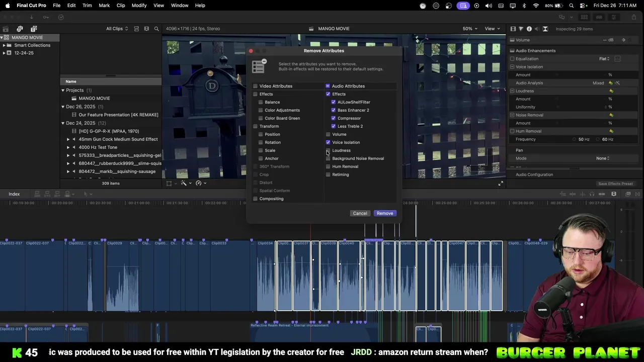Check the Loudness attribute checkbox in dialog
Image resolution: width=644 pixels, height=362 pixels.
pos(328,150)
